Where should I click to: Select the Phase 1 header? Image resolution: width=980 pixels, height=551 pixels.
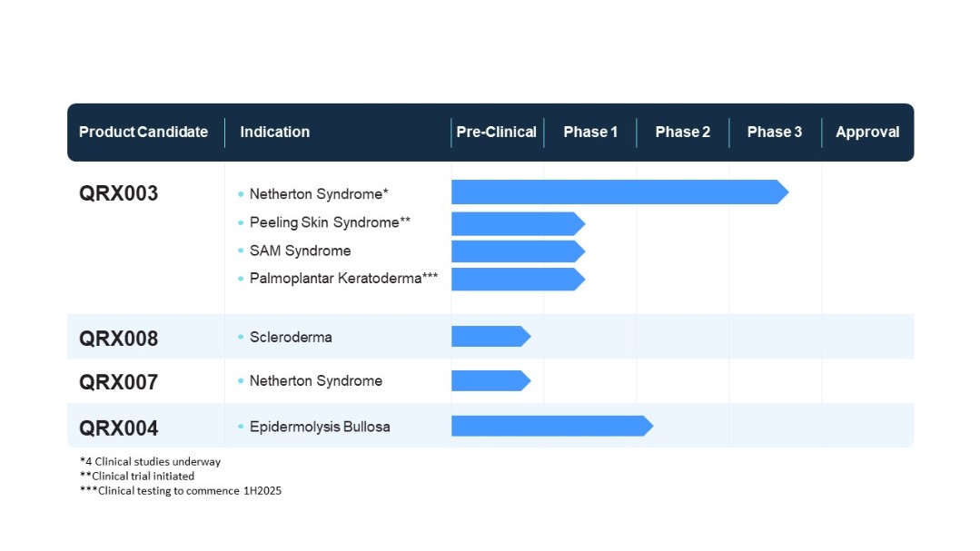click(590, 132)
